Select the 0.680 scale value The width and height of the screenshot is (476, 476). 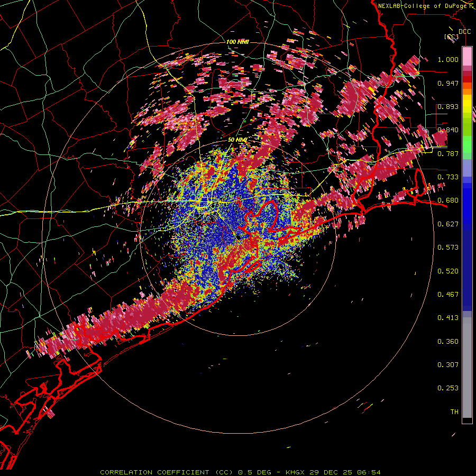click(448, 200)
